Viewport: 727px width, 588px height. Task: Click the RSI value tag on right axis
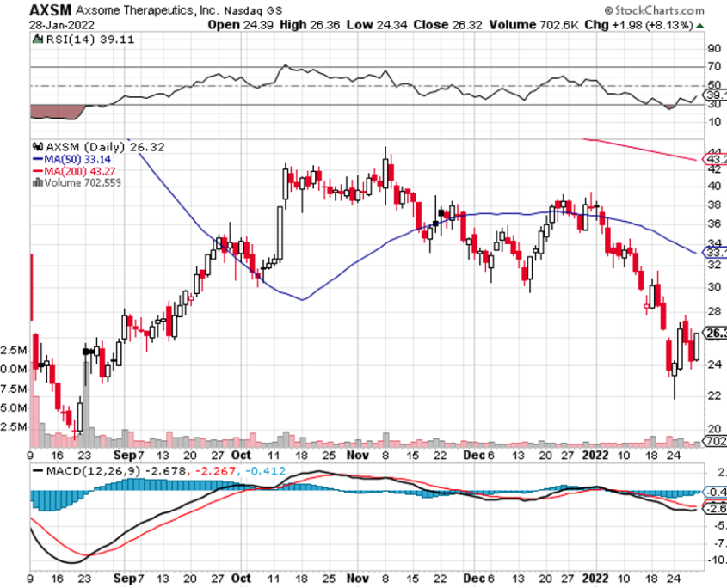pos(715,94)
